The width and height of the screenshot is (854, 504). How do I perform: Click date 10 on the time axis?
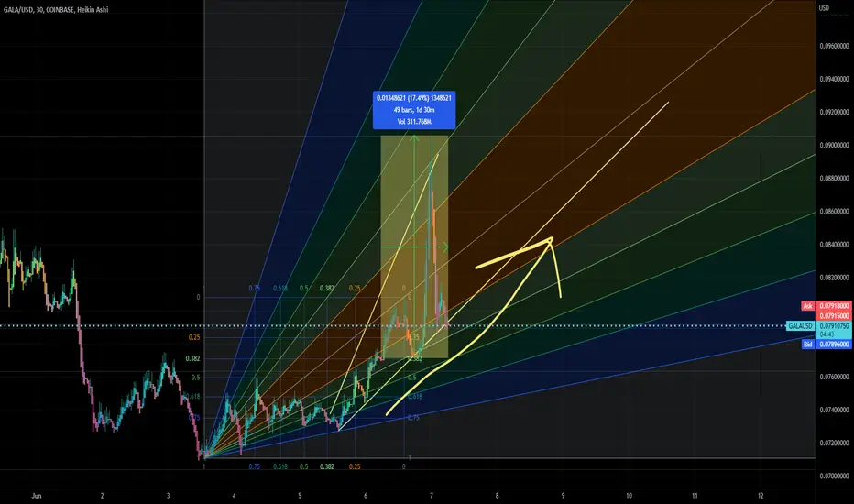(629, 496)
